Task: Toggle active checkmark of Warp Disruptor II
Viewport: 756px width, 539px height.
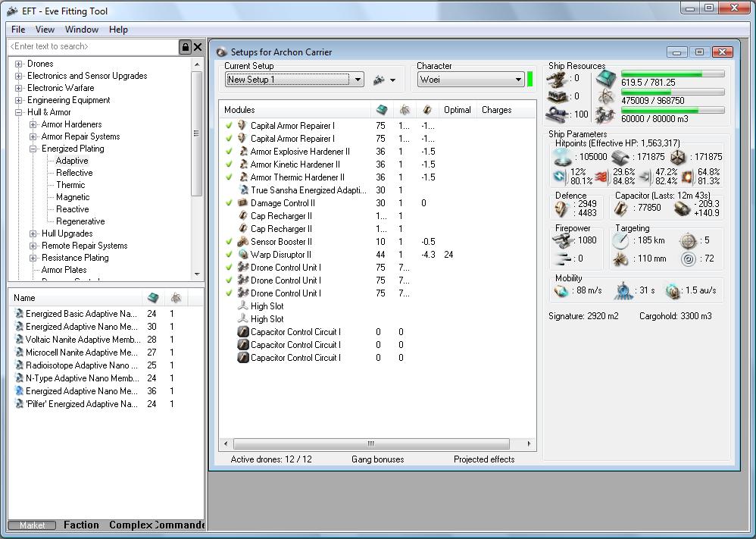Action: 229,255
